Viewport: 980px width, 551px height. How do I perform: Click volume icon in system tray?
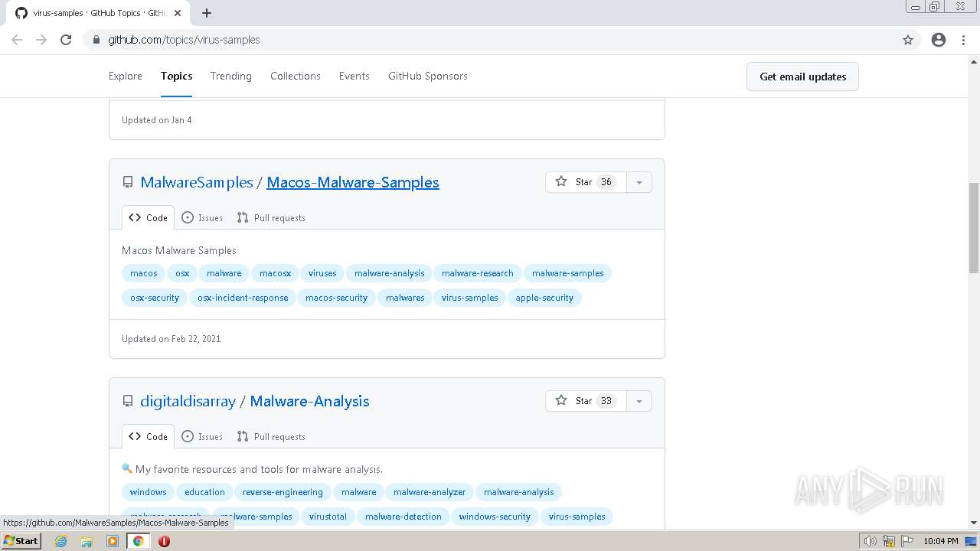point(871,541)
